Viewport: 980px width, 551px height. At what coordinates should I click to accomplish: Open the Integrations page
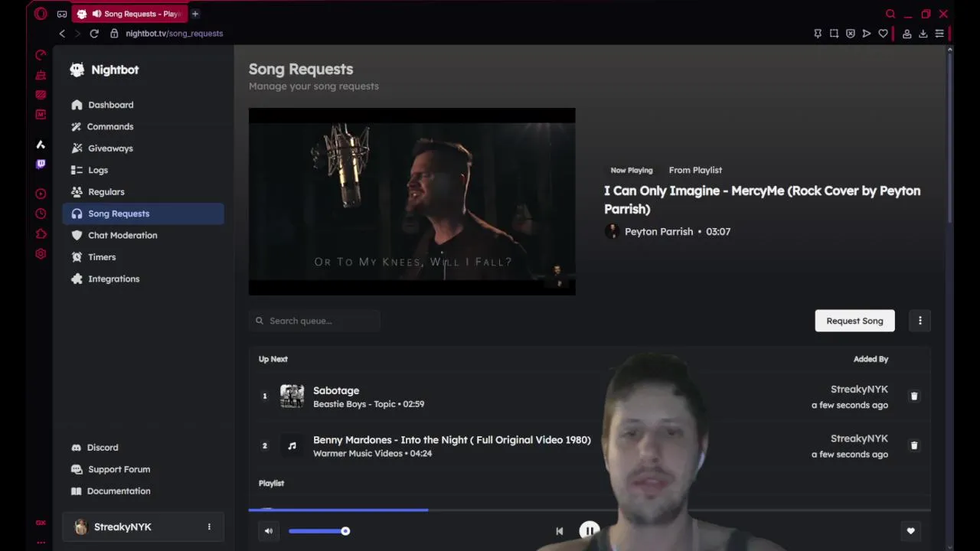click(143, 279)
